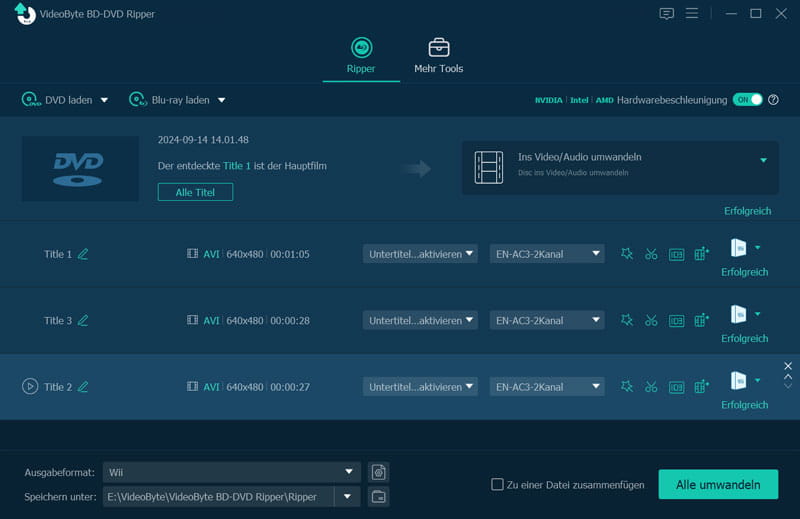Screen dimensions: 800x519
Task: Open subtitle dropdown for Title 3
Action: coord(420,320)
